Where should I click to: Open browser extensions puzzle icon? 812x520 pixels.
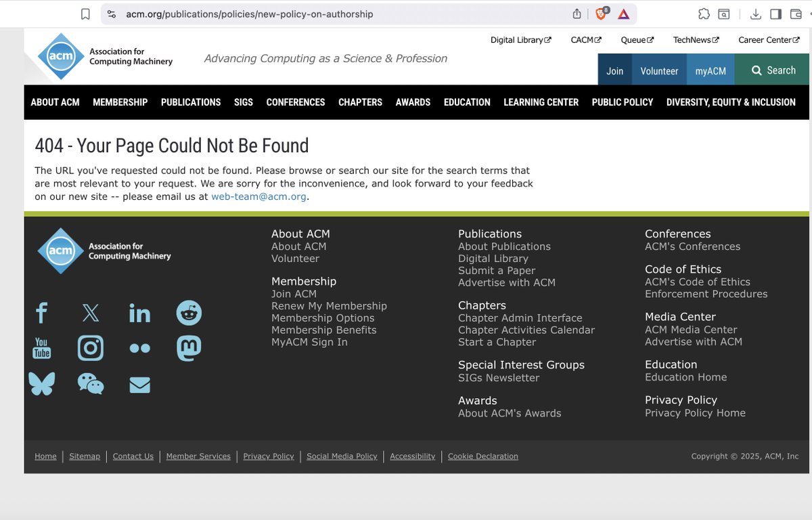tap(704, 14)
